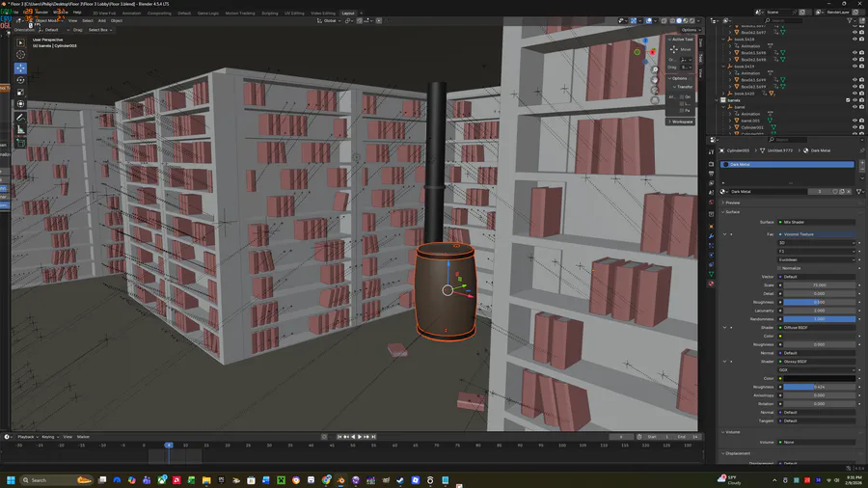Hide book.5420 with its eye icon
868x488 pixels.
(x=854, y=94)
